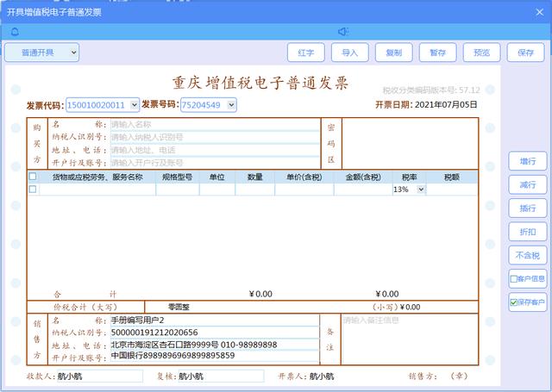Click the seller address field 北京市海淀区
This screenshot has height=392, width=552.
point(215,345)
